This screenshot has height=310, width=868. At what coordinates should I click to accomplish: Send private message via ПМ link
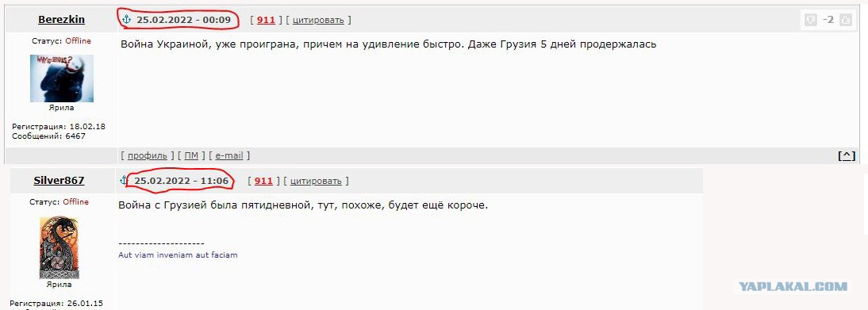pos(191,155)
